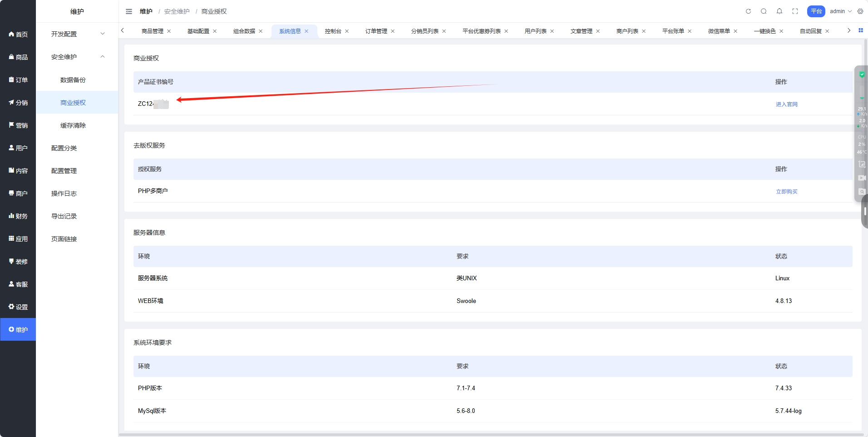Open the admin user dropdown
This screenshot has width=868, height=437.
pos(840,11)
